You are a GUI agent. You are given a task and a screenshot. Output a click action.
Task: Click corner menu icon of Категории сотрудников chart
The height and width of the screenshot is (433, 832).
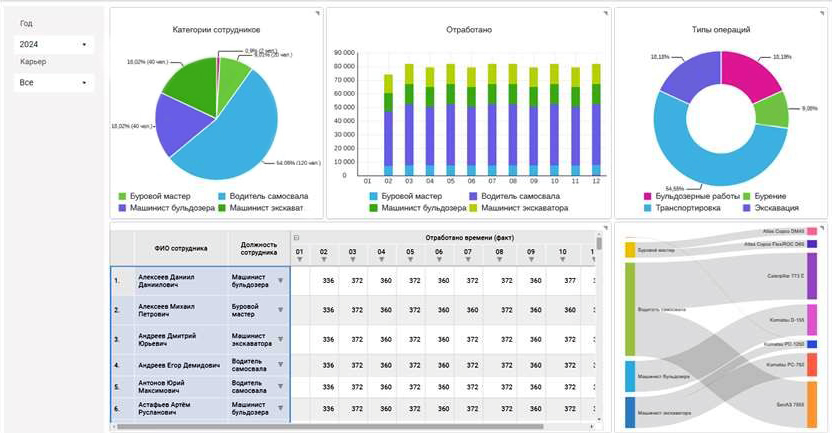point(317,13)
